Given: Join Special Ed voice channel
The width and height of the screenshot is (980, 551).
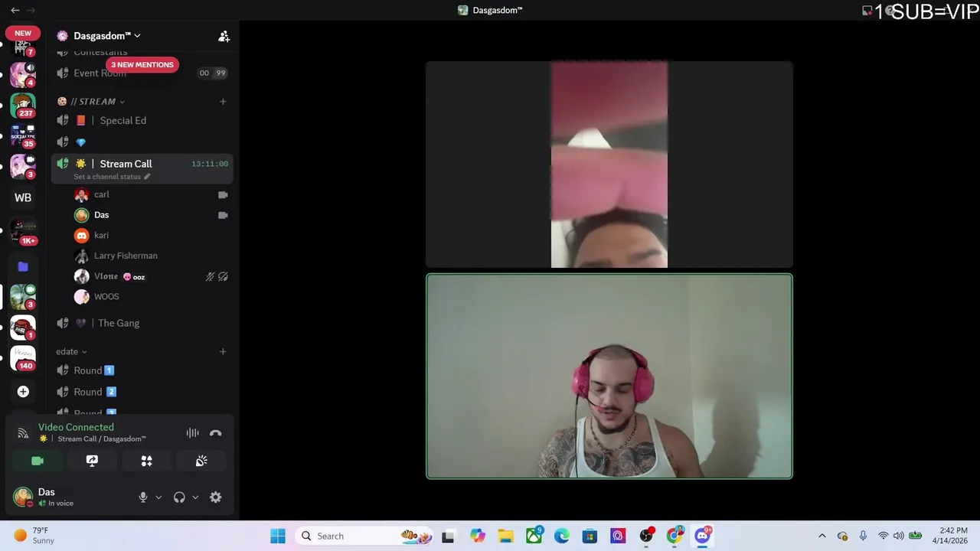Looking at the screenshot, I should 142,121.
